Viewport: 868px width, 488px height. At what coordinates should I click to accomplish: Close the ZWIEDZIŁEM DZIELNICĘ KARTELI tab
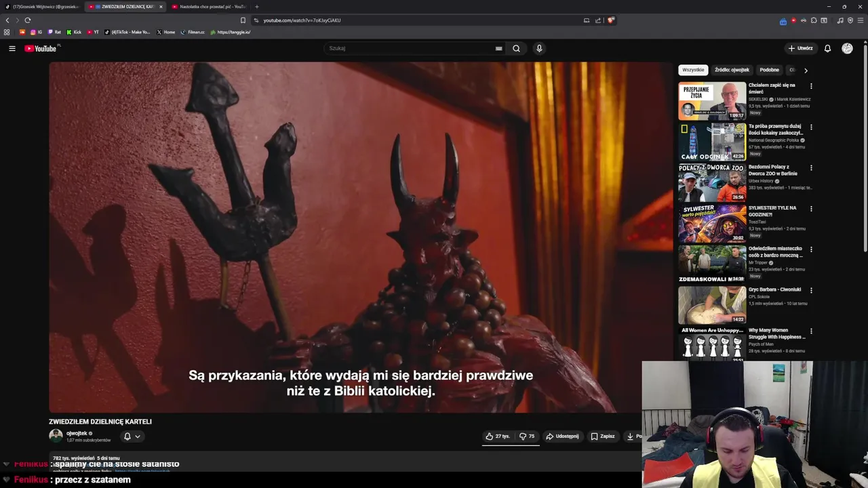161,7
